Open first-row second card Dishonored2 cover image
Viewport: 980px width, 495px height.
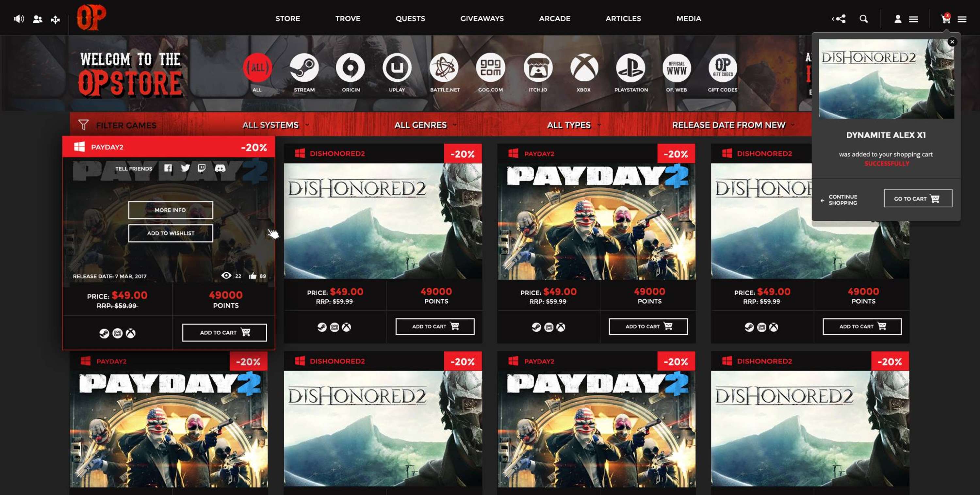coord(383,221)
